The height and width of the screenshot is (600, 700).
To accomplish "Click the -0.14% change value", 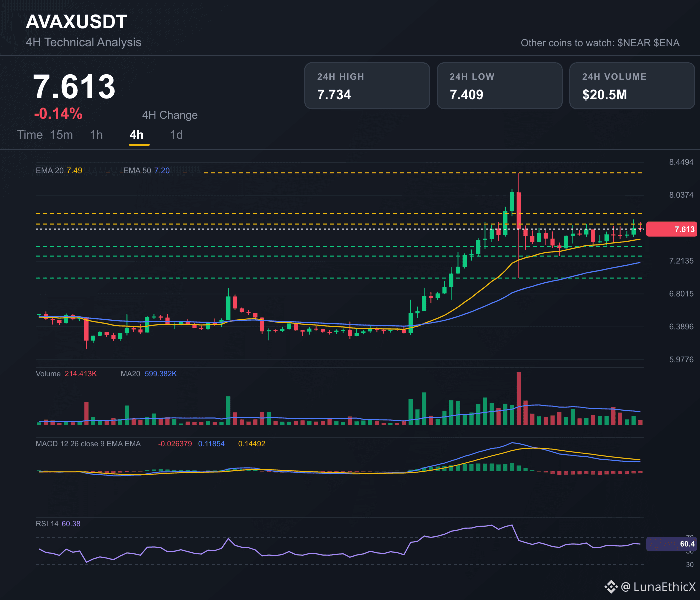I will click(58, 114).
